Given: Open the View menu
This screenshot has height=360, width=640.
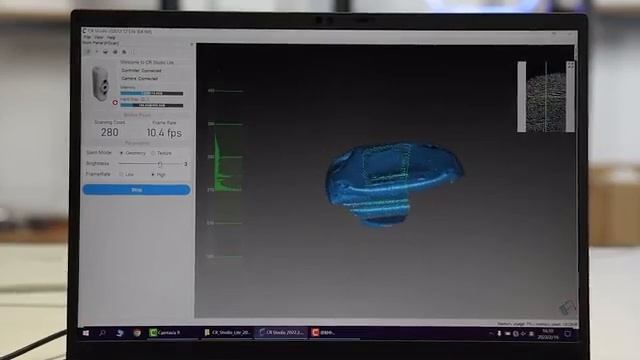Looking at the screenshot, I should point(98,37).
